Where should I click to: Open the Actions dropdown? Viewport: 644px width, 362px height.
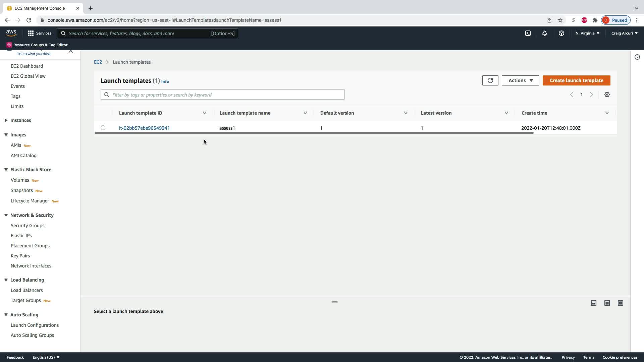pos(520,80)
